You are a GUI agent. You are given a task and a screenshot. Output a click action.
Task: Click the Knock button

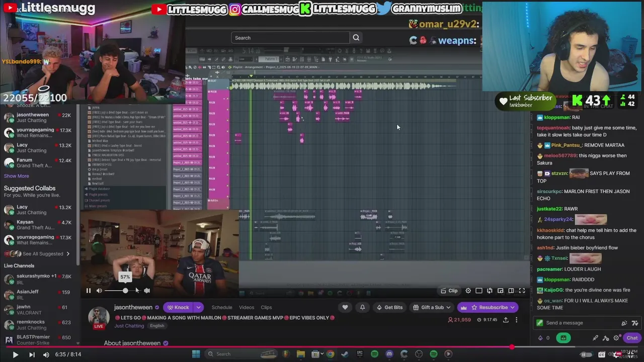click(x=178, y=307)
